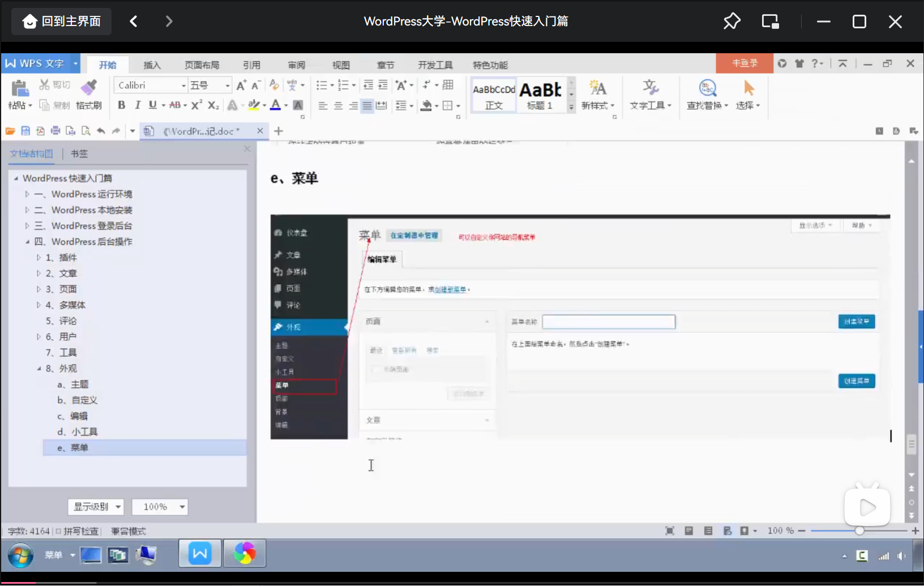924x586 pixels.
Task: Pin the video window with pushpin icon
Action: (731, 22)
